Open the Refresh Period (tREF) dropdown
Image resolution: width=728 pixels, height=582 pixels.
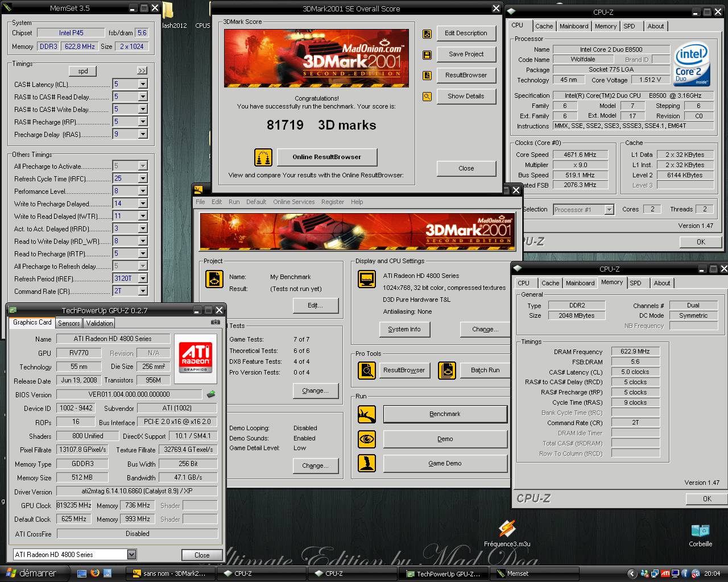click(143, 278)
